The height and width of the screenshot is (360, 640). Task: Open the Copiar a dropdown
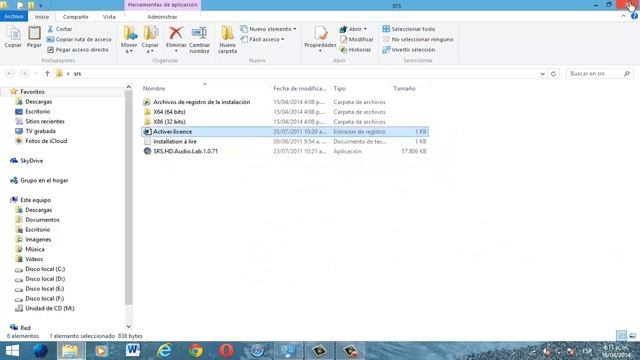(150, 40)
